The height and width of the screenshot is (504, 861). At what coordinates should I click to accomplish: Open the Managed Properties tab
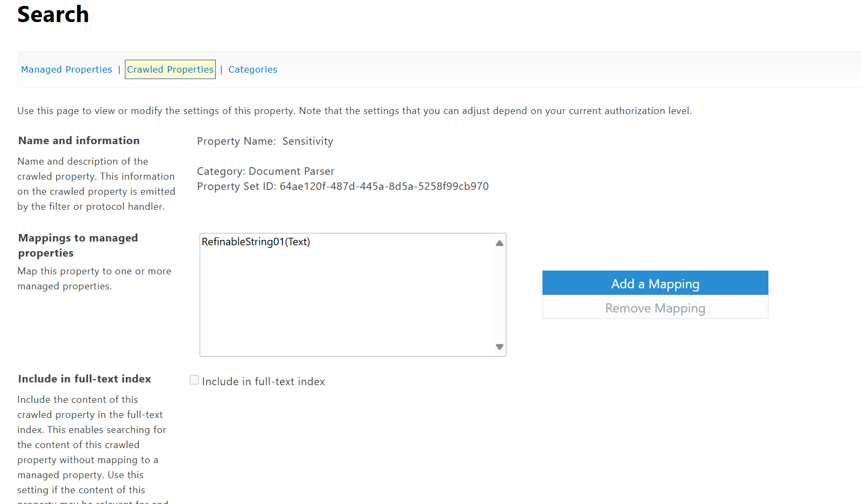[67, 69]
